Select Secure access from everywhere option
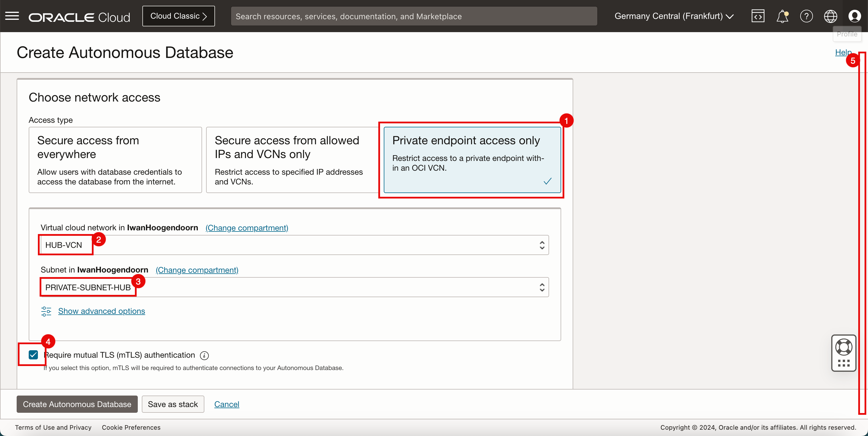The height and width of the screenshot is (436, 868). 115,159
